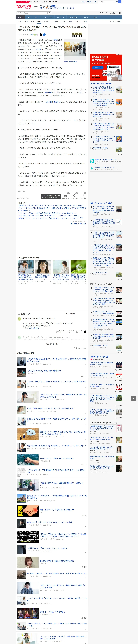Screen dimensions: 138x644
Task: Select the 速報 tab
Action: [x=28, y=17]
